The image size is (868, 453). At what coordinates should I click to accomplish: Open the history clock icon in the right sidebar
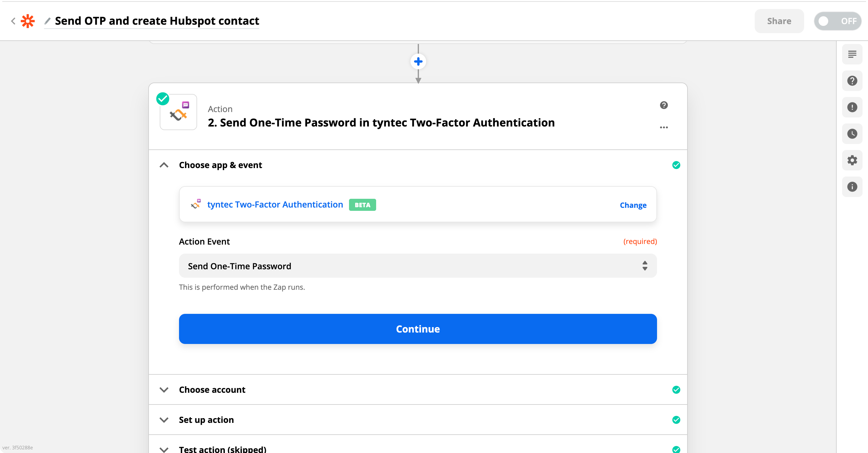852,134
